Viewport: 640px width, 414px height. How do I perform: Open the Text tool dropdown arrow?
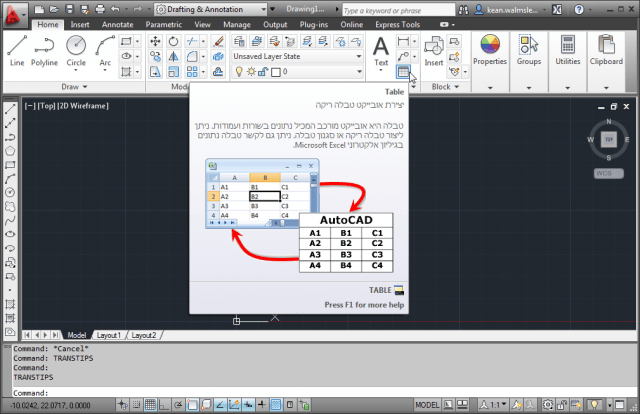point(381,71)
